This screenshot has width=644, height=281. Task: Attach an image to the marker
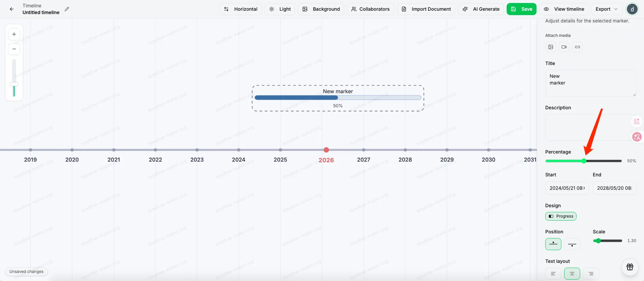click(551, 47)
